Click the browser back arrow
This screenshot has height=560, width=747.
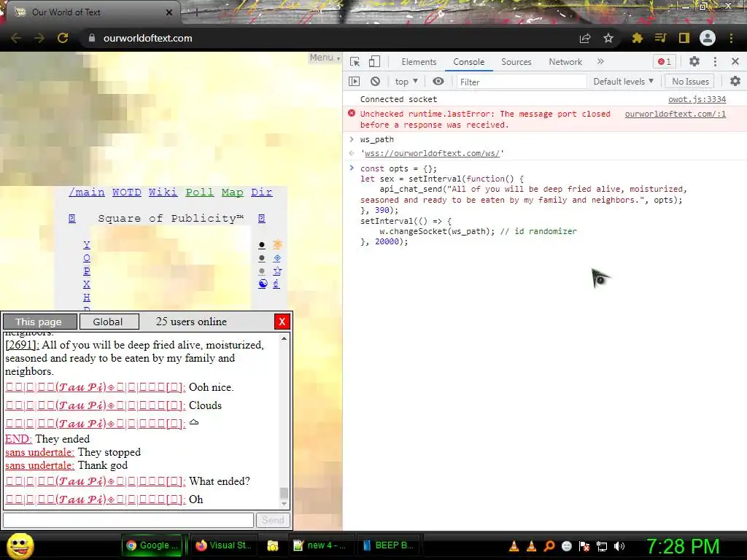(16, 38)
